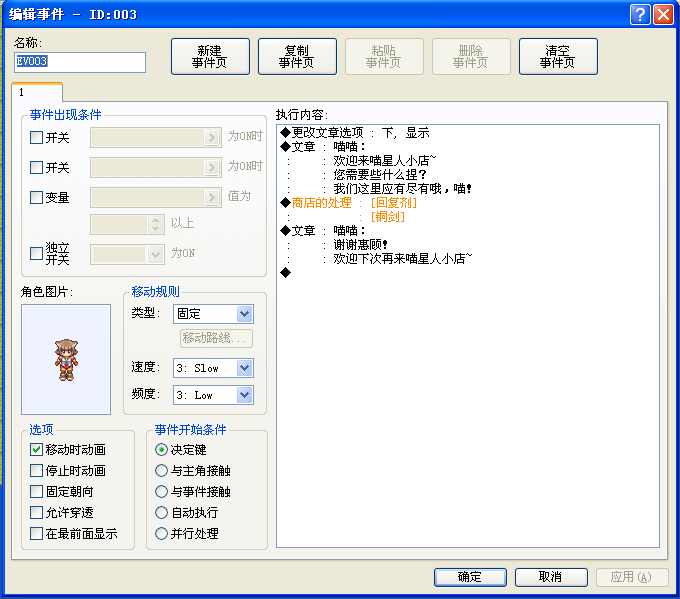Screen dimensions: 680x599
Task: Select 商店的处理 [回复剂] command
Action: [x=468, y=203]
